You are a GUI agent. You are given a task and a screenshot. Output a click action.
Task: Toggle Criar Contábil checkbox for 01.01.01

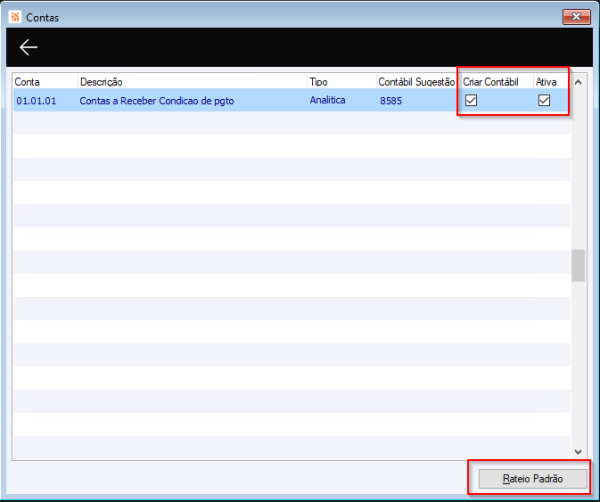tap(471, 100)
